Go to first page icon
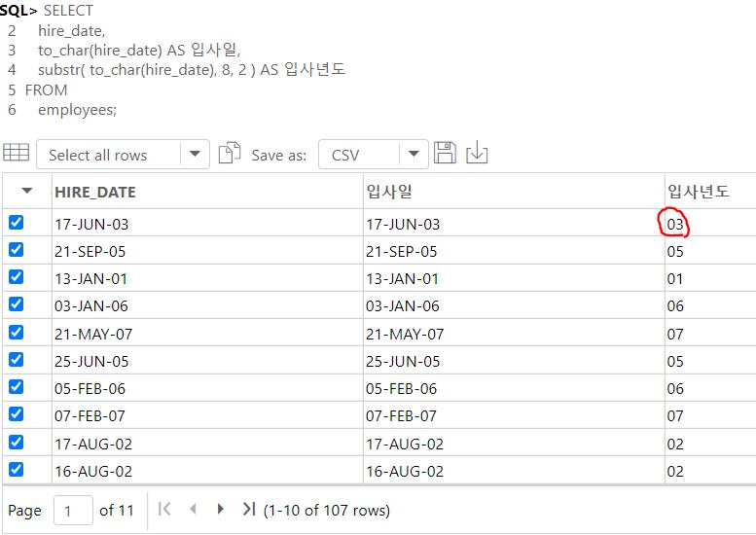 pyautogui.click(x=164, y=509)
